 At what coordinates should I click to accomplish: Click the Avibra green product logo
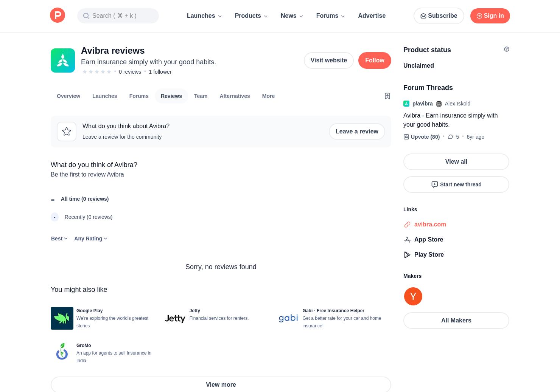(63, 60)
